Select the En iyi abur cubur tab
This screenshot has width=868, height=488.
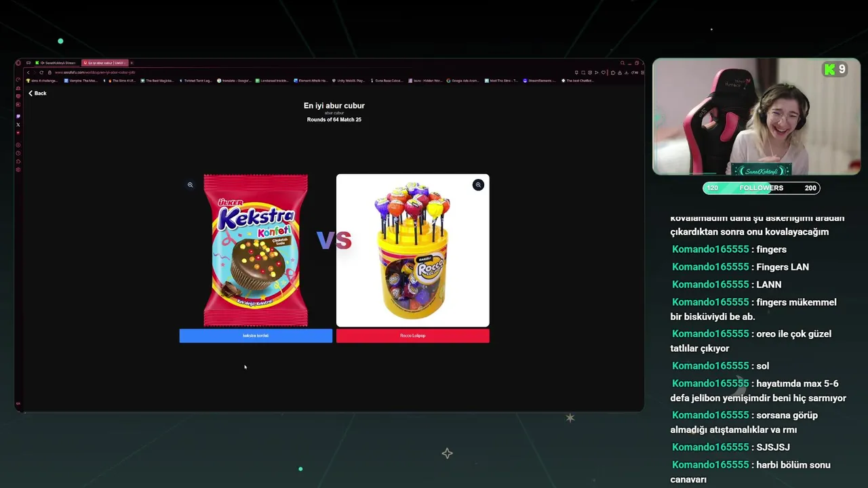(x=105, y=63)
